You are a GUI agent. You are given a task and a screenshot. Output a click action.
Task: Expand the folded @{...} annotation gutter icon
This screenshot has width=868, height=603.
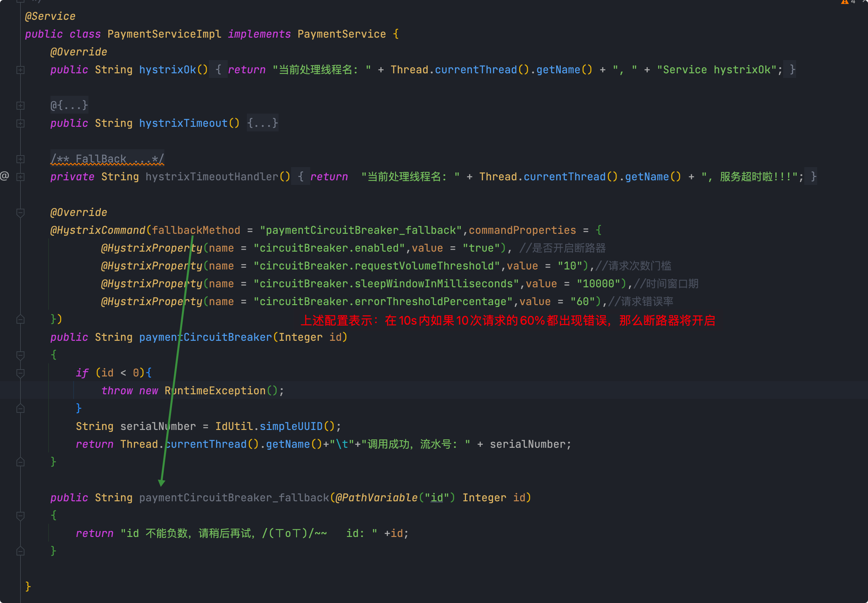[21, 105]
